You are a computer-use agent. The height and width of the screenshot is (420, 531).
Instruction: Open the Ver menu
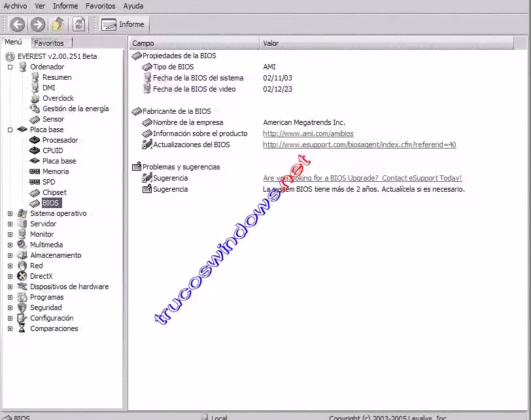click(40, 6)
